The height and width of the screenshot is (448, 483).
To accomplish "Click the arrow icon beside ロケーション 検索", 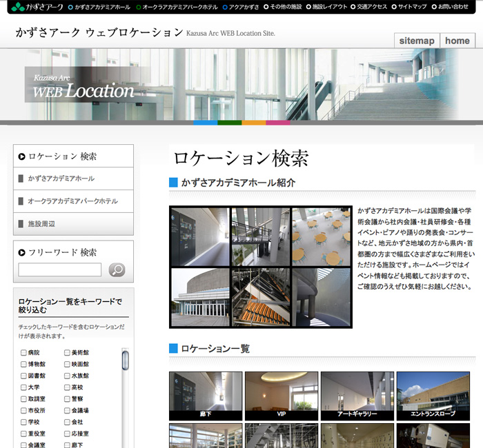I will click(21, 156).
